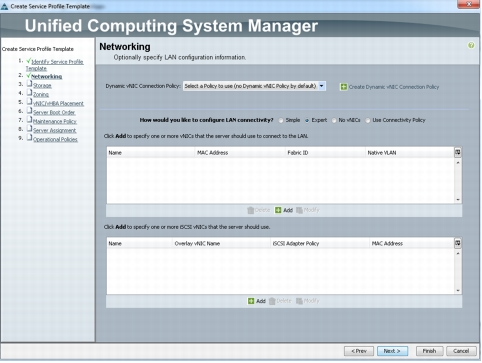Click the Server Assignment step page icon
The image size is (482, 363).
(29, 129)
